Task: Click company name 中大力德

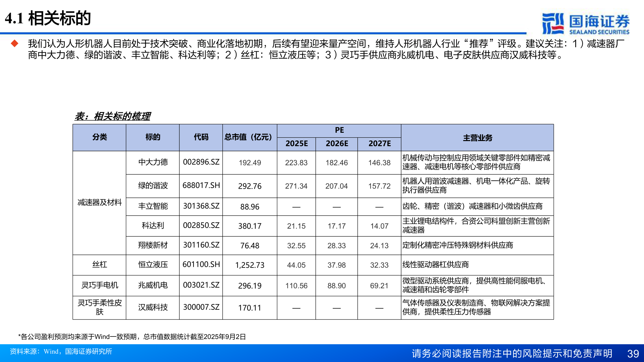Action: [153, 162]
